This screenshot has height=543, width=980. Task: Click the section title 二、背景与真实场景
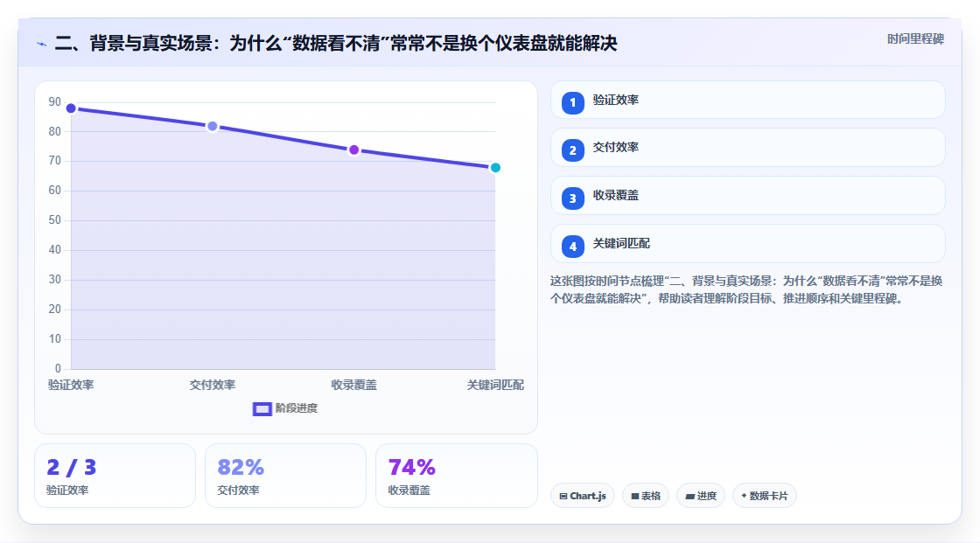(336, 43)
